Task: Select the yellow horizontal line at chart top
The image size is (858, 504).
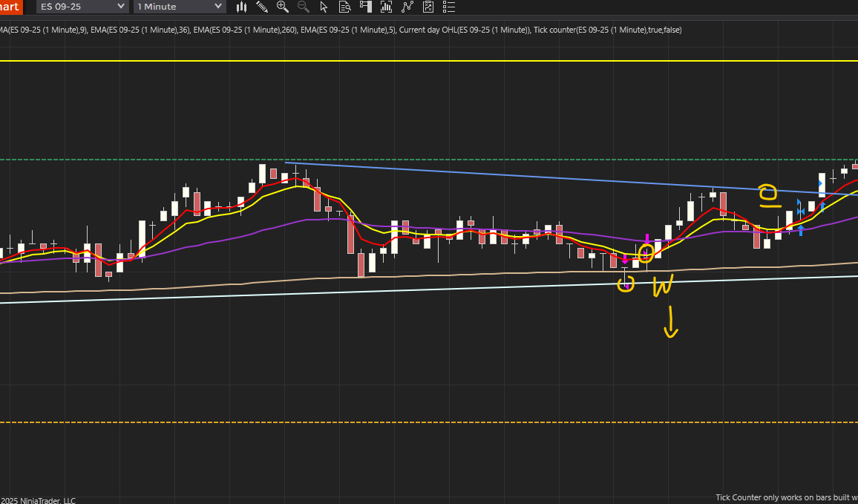Action: pos(429,61)
